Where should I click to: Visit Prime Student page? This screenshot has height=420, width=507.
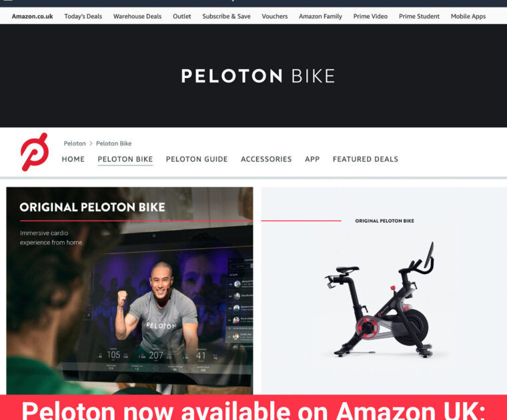(419, 16)
